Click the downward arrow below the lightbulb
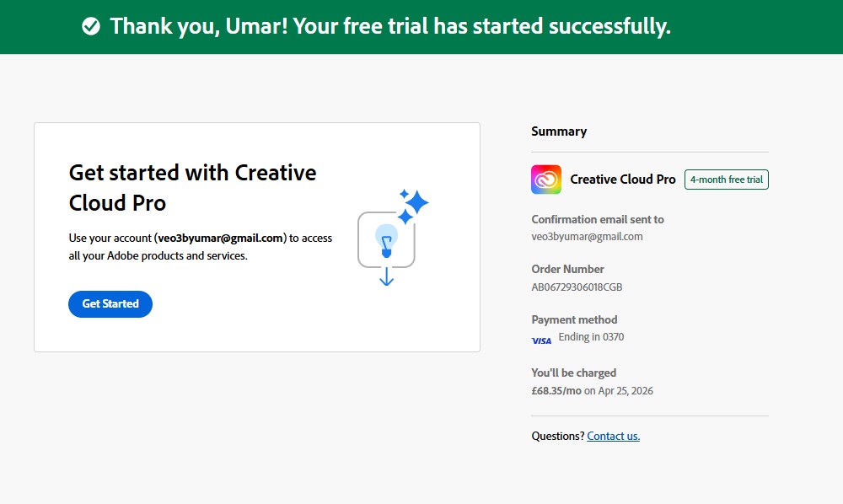 point(387,276)
